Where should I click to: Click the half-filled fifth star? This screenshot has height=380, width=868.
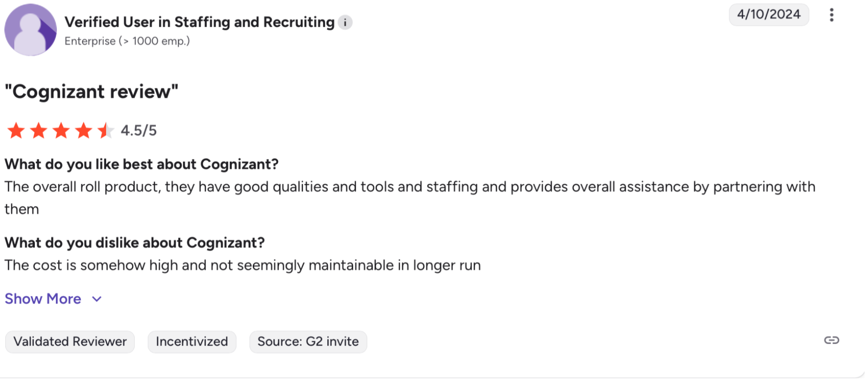(x=106, y=130)
